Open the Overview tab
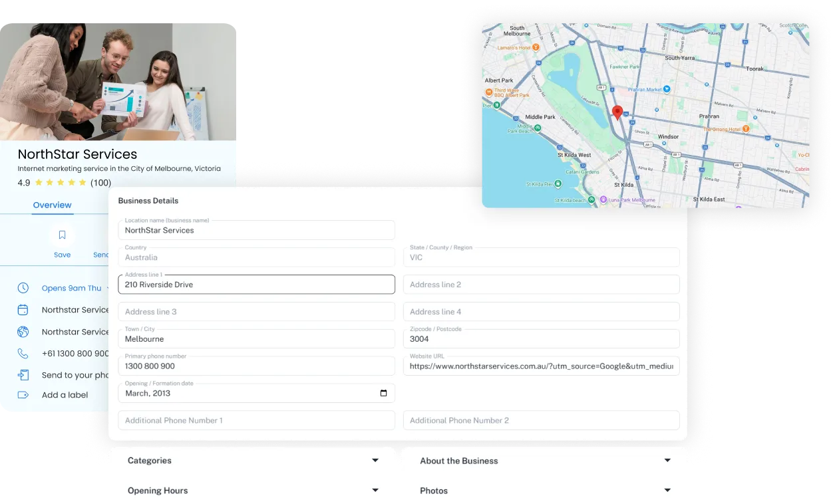This screenshot has height=504, width=835. click(x=52, y=205)
